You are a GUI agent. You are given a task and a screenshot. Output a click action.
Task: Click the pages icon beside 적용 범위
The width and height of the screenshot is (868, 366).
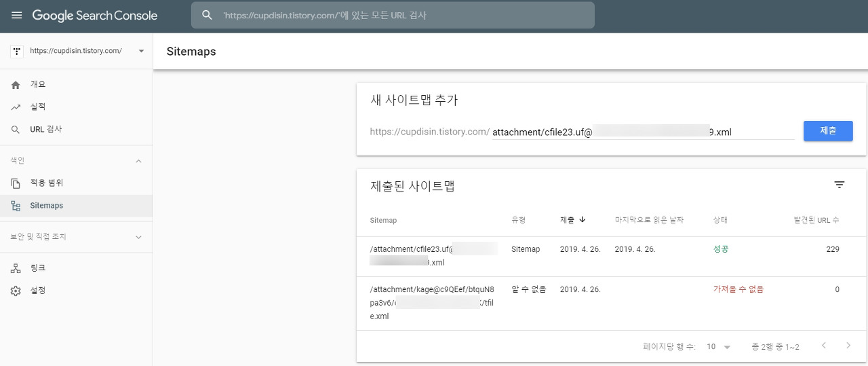pyautogui.click(x=16, y=183)
